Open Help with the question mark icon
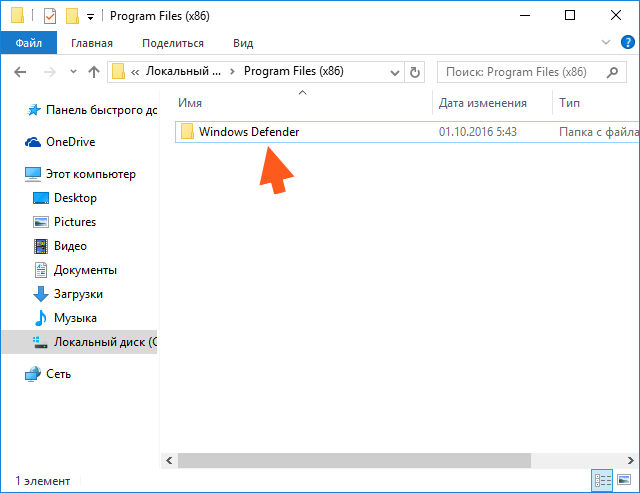Image resolution: width=640 pixels, height=493 pixels. (625, 43)
